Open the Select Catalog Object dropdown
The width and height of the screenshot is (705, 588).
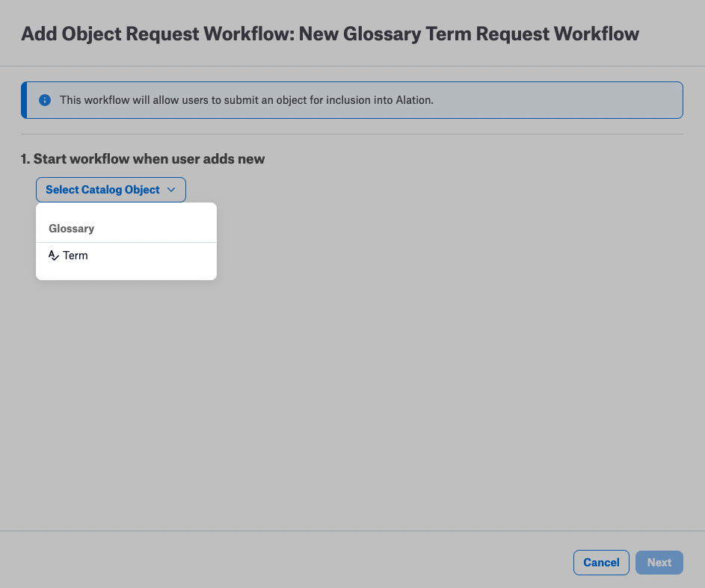coord(111,190)
